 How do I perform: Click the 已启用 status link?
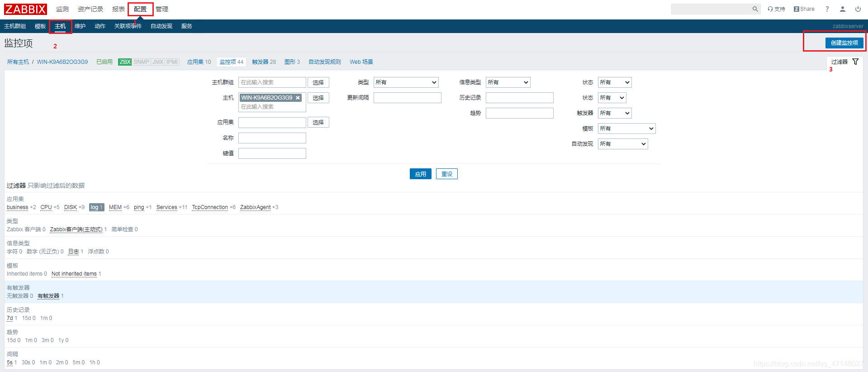click(104, 62)
